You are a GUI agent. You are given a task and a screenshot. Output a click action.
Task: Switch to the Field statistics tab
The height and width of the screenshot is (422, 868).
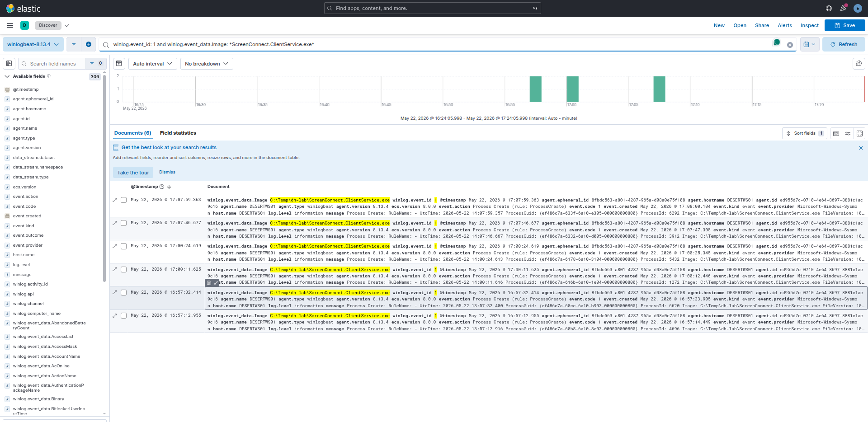point(178,133)
